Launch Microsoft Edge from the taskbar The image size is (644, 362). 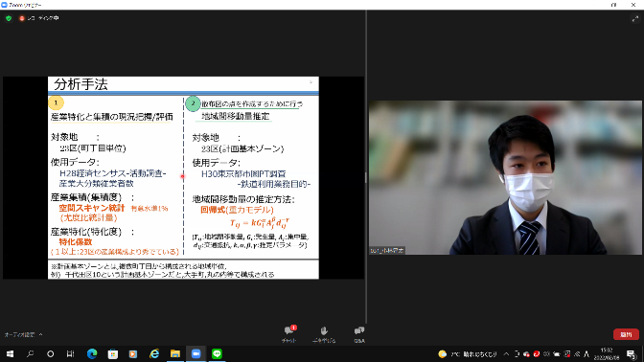(x=92, y=353)
